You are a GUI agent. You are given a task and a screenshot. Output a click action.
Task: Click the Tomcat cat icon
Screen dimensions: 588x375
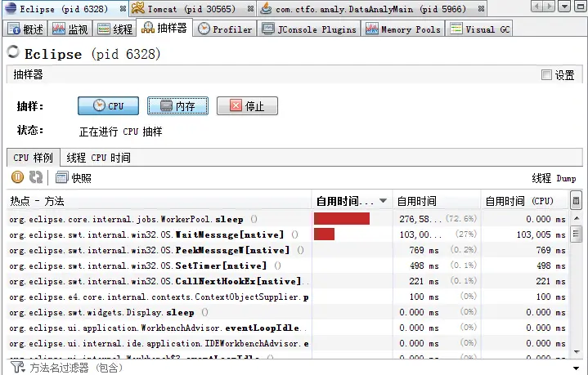(x=138, y=8)
